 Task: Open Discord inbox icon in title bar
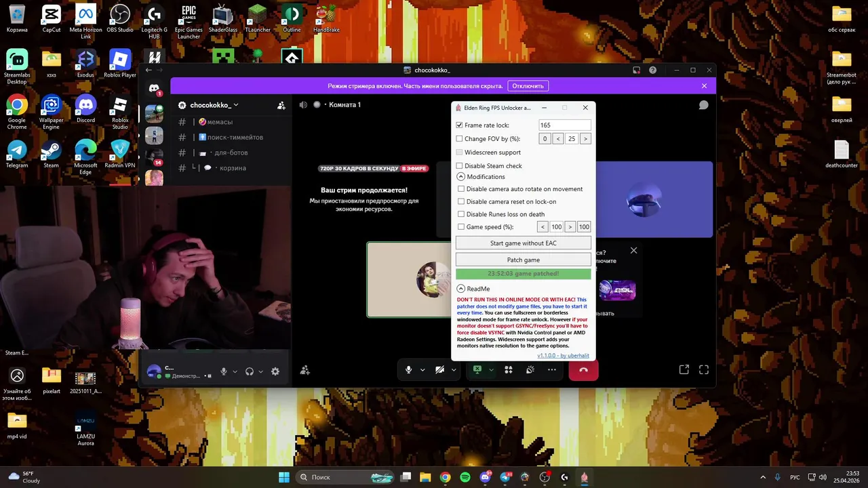point(636,70)
